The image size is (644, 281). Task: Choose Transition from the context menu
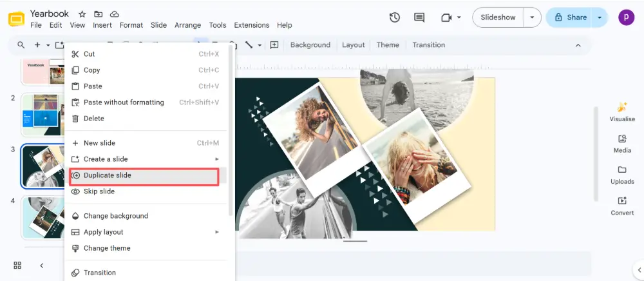click(146, 273)
